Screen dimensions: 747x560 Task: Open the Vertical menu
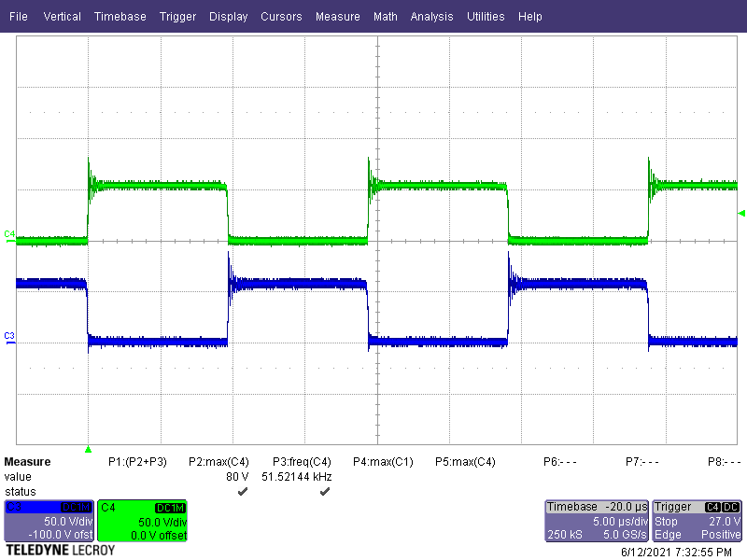[x=62, y=17]
